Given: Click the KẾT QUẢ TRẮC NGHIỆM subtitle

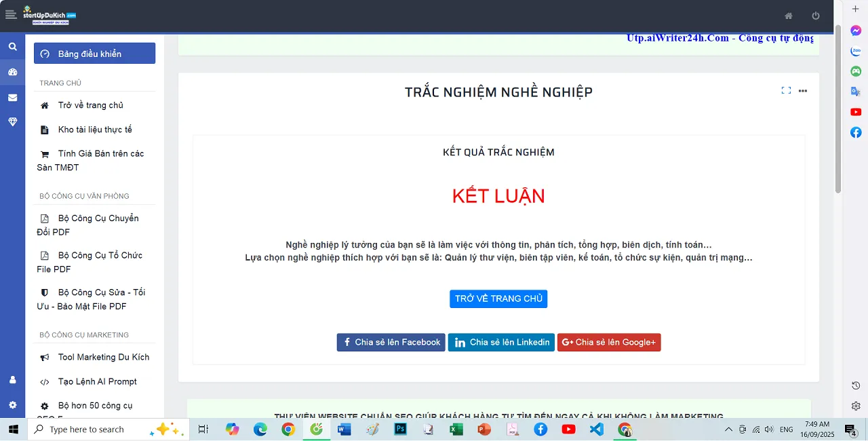Looking at the screenshot, I should (x=498, y=152).
